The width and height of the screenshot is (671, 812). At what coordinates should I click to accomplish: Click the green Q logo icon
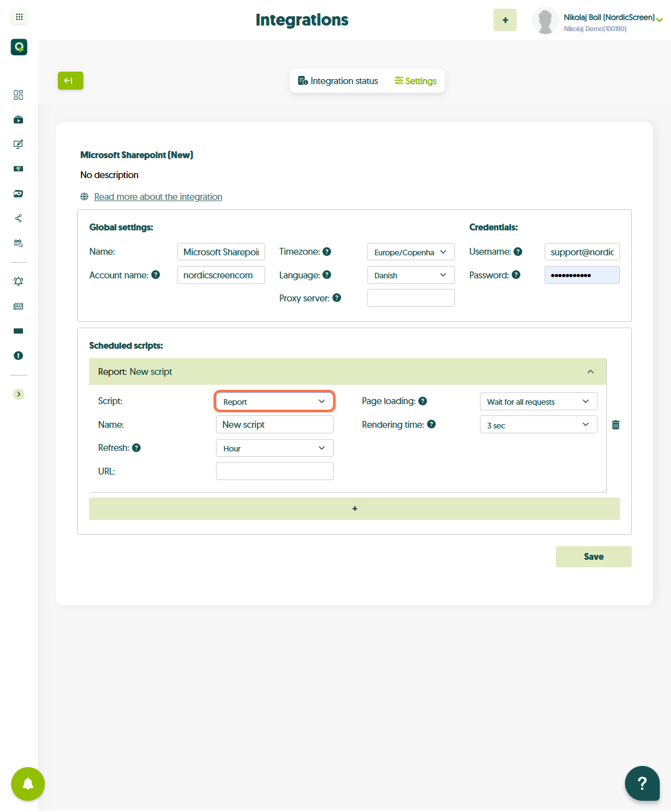(19, 47)
